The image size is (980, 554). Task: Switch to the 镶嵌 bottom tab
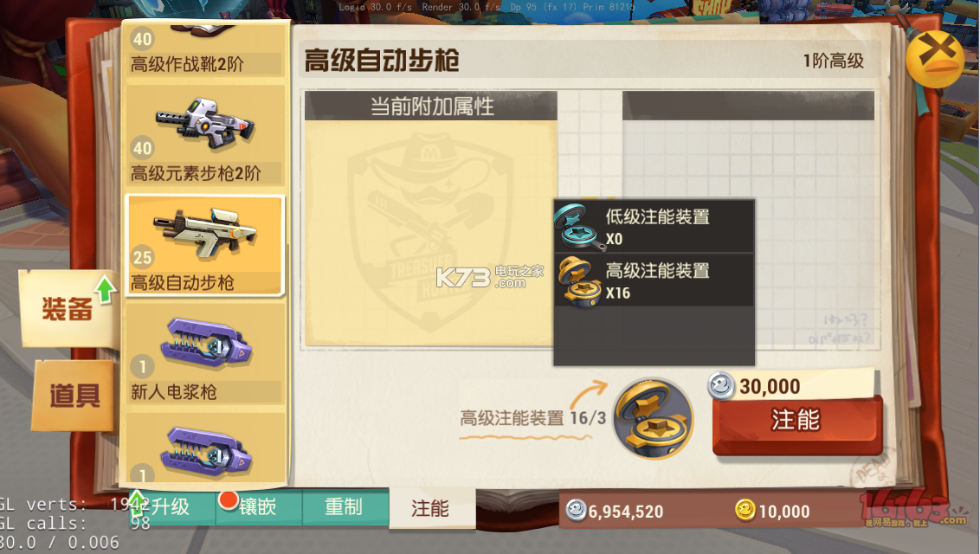pyautogui.click(x=258, y=506)
